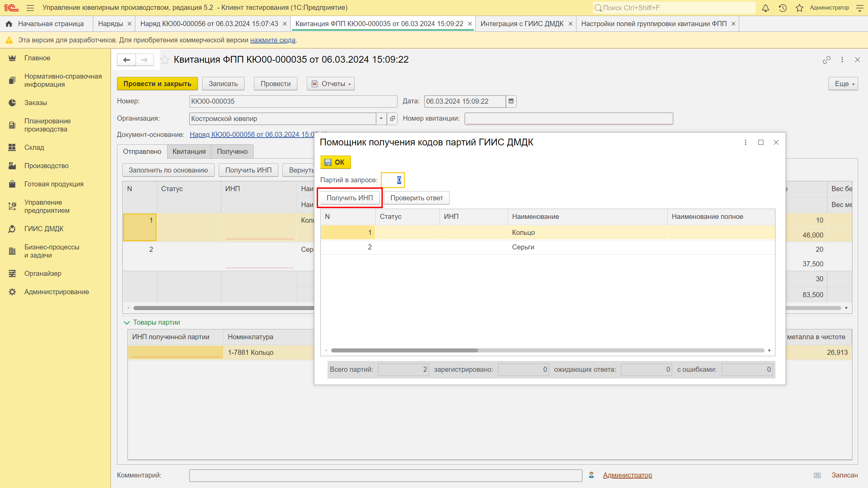Open document more-options (three dots)
The image size is (868, 488).
pos(842,60)
